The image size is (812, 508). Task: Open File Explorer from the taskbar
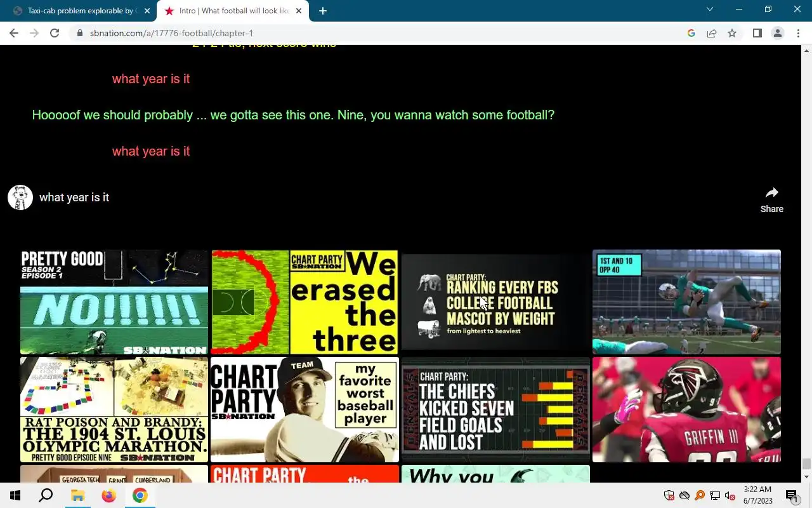(x=77, y=495)
